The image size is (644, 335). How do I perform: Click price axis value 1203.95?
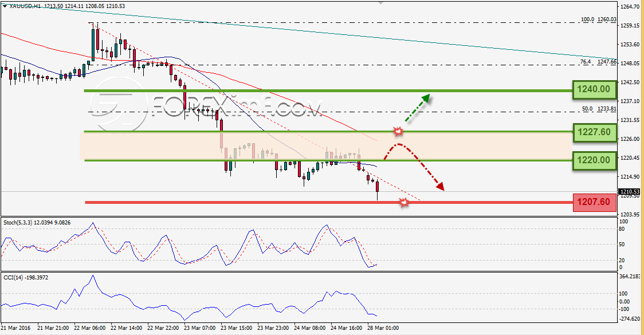tap(630, 215)
